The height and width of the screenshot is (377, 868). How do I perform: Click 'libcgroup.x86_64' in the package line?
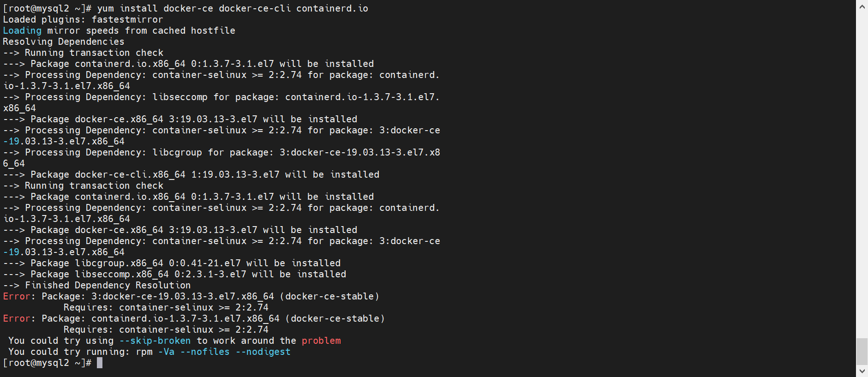119,263
